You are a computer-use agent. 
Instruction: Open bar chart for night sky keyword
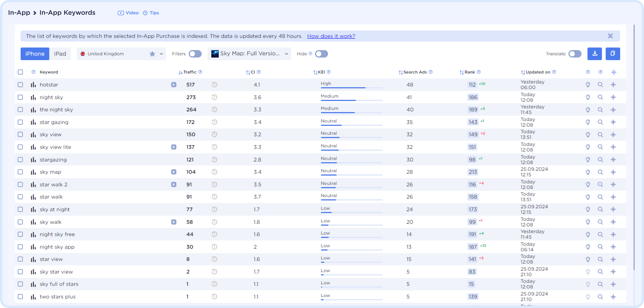click(x=33, y=97)
